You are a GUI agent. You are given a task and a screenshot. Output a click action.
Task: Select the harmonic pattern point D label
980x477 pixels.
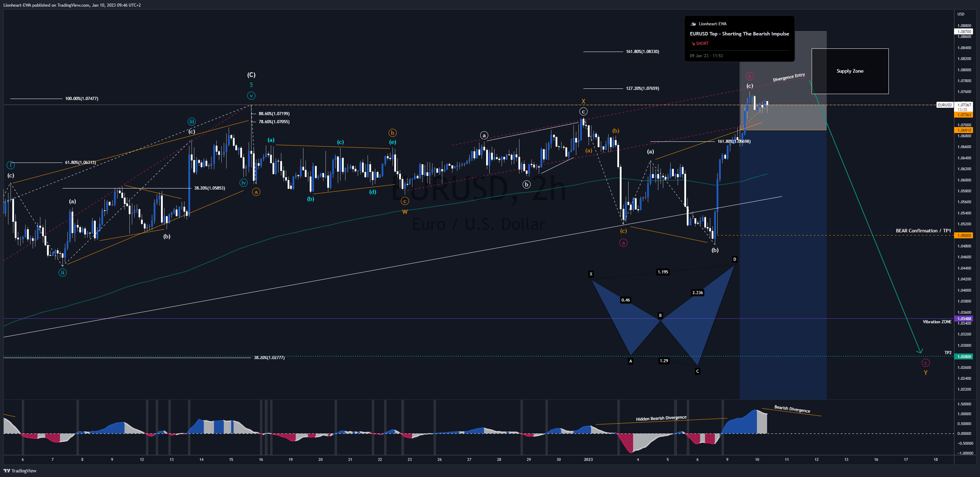[734, 259]
